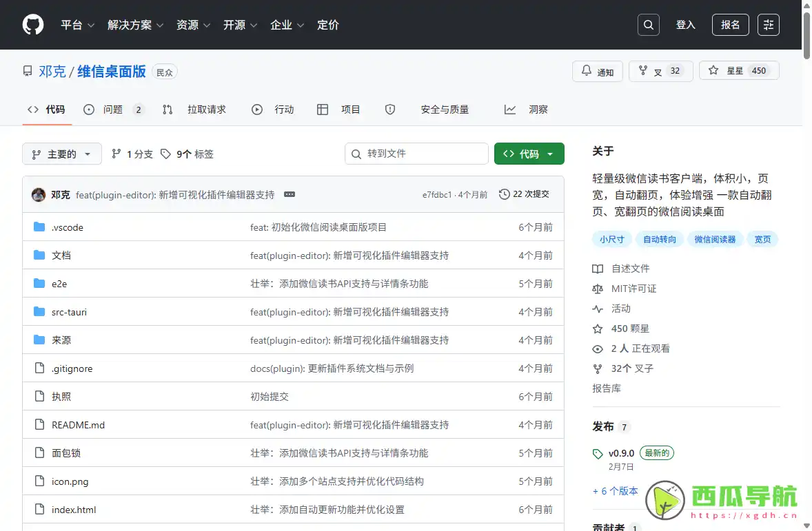812x531 pixels.
Task: Click the 宽页 topic tag
Action: pos(762,239)
